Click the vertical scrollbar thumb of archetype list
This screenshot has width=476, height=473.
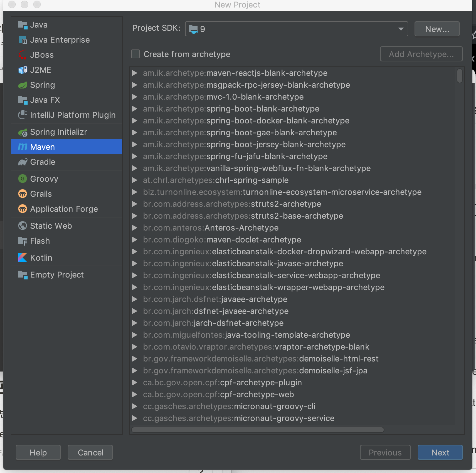460,76
